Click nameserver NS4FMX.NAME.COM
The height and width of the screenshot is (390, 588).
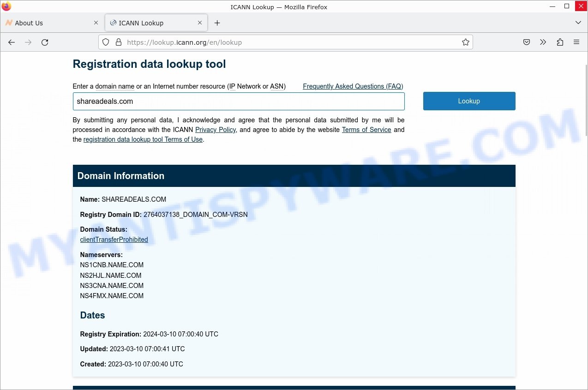(x=112, y=296)
